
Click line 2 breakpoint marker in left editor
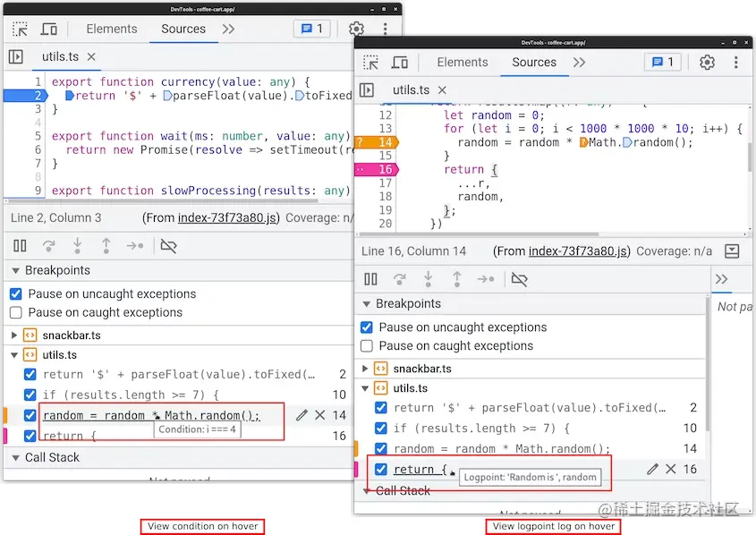(x=26, y=96)
